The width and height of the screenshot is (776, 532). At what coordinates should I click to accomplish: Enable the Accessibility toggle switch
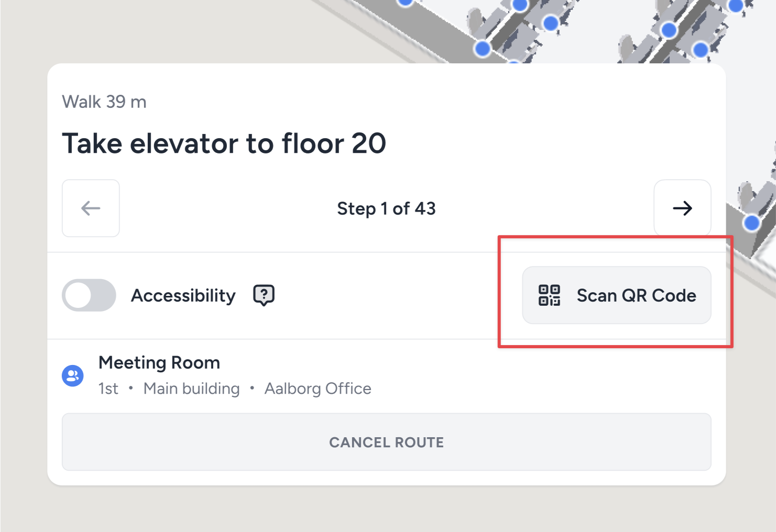point(89,295)
